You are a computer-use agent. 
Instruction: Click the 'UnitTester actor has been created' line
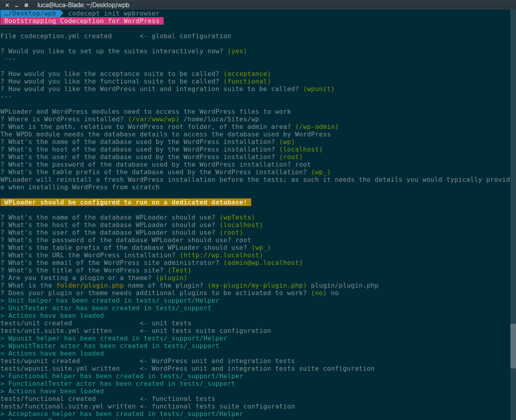[x=106, y=308]
